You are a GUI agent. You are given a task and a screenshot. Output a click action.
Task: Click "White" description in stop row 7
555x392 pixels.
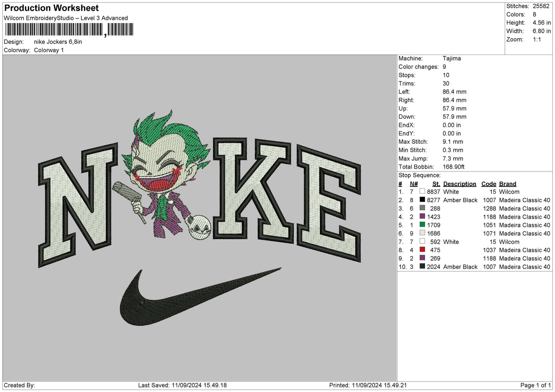(451, 241)
